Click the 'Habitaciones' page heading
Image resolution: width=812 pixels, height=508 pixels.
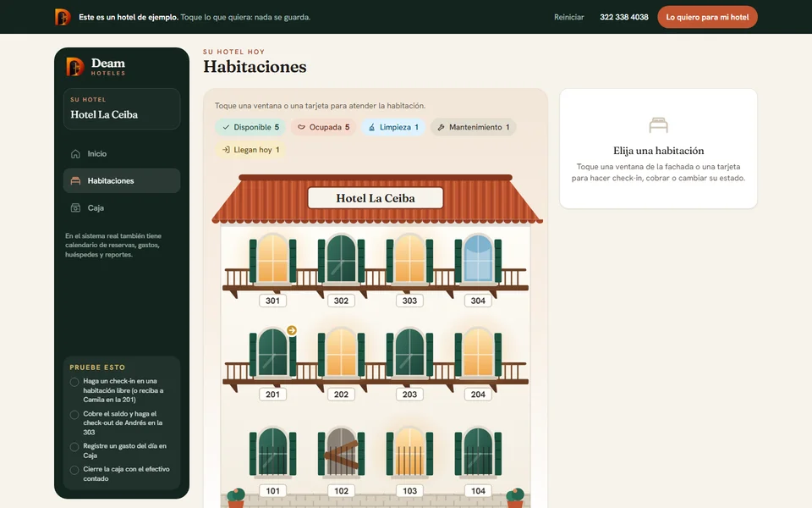pyautogui.click(x=255, y=67)
